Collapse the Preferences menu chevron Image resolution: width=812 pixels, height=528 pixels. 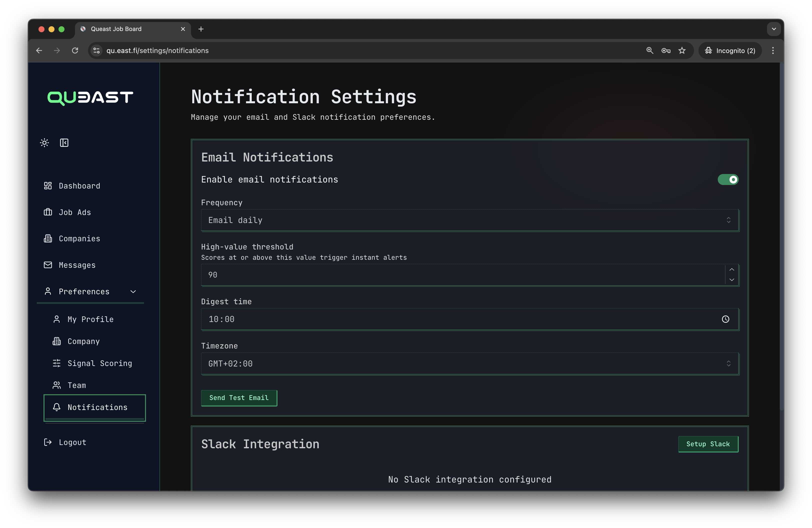pyautogui.click(x=133, y=292)
